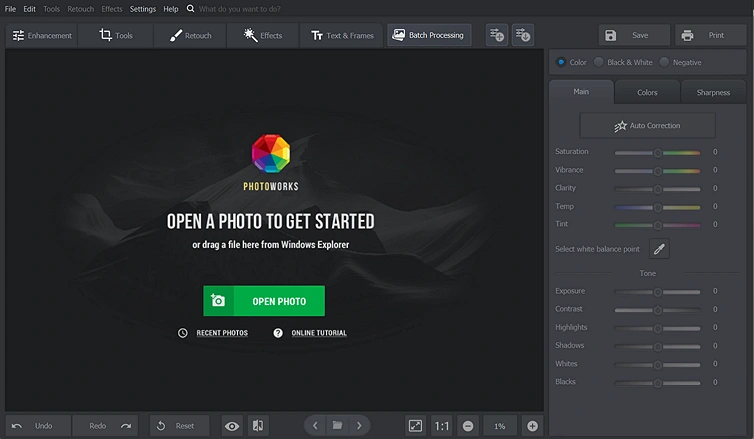Click the Highlights slider handle
This screenshot has height=439, width=754.
click(x=657, y=328)
